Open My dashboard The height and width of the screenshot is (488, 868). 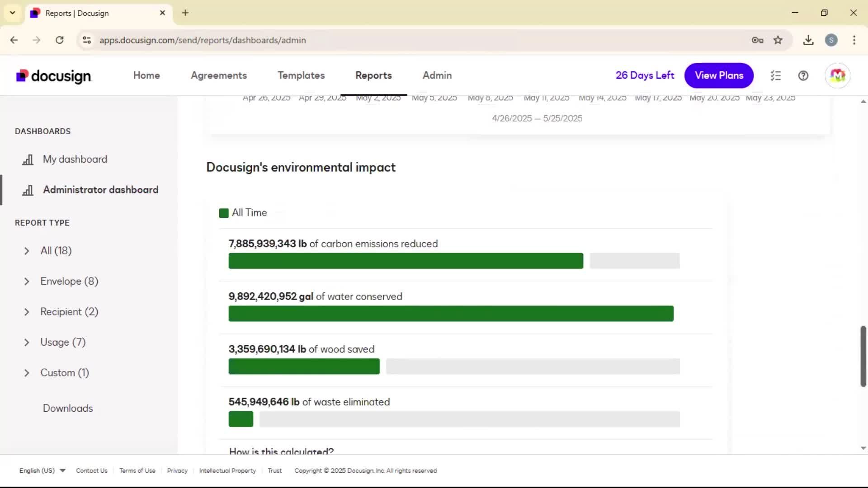75,159
